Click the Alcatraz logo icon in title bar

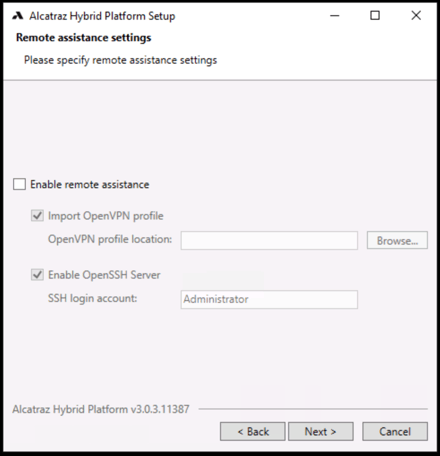coord(18,16)
